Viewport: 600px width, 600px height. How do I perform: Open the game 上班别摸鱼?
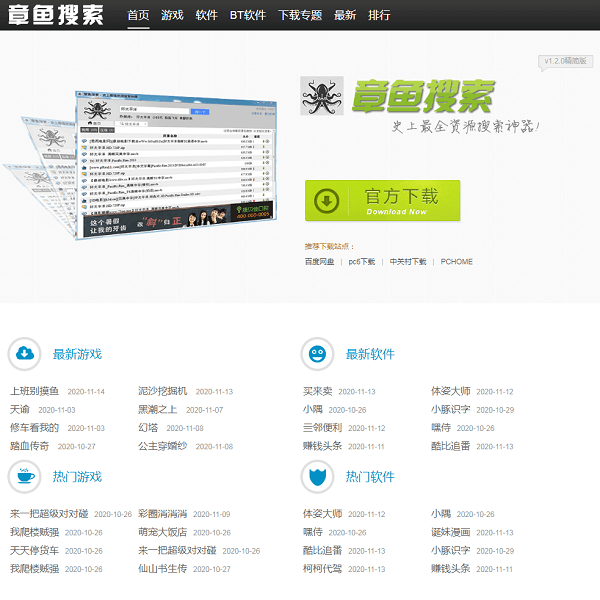(x=34, y=391)
